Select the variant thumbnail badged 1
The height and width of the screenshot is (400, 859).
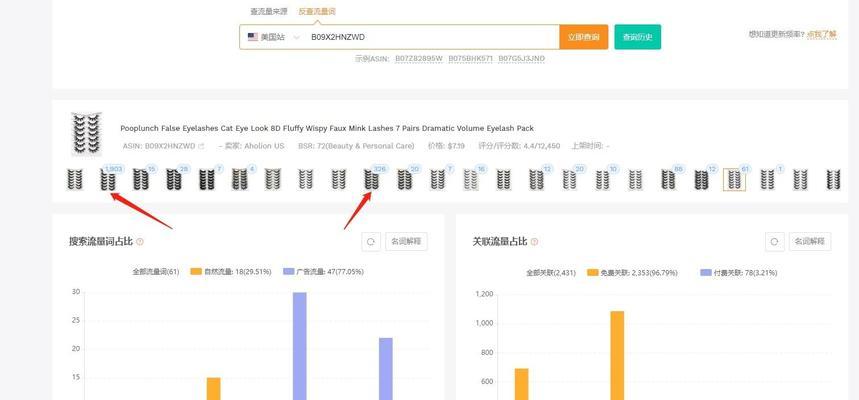tap(768, 179)
